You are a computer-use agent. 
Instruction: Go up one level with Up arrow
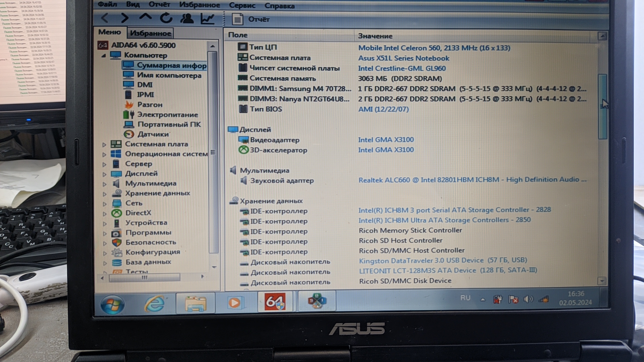(145, 17)
